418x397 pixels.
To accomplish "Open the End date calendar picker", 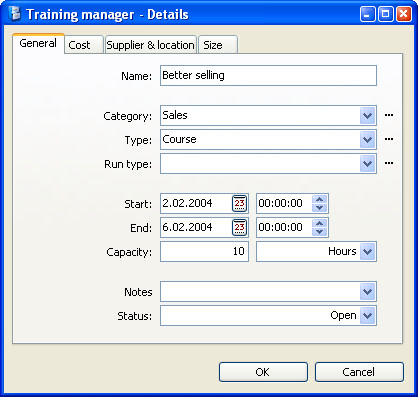I will click(239, 227).
